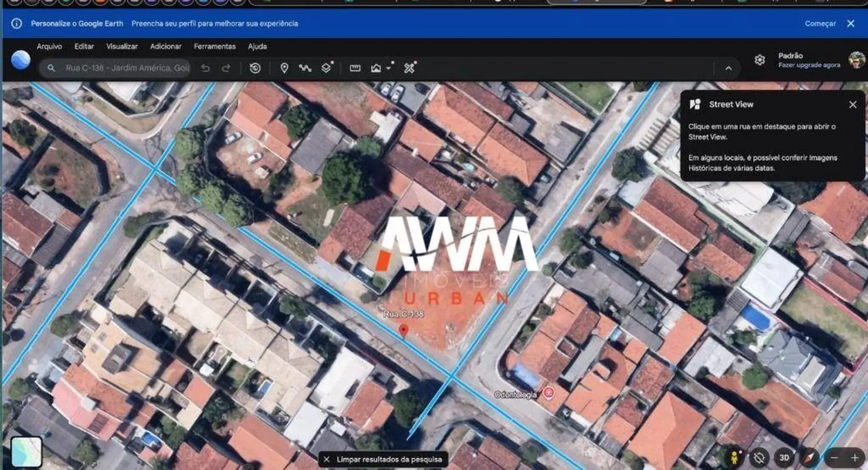Open historical imagery clock tool

coord(255,68)
